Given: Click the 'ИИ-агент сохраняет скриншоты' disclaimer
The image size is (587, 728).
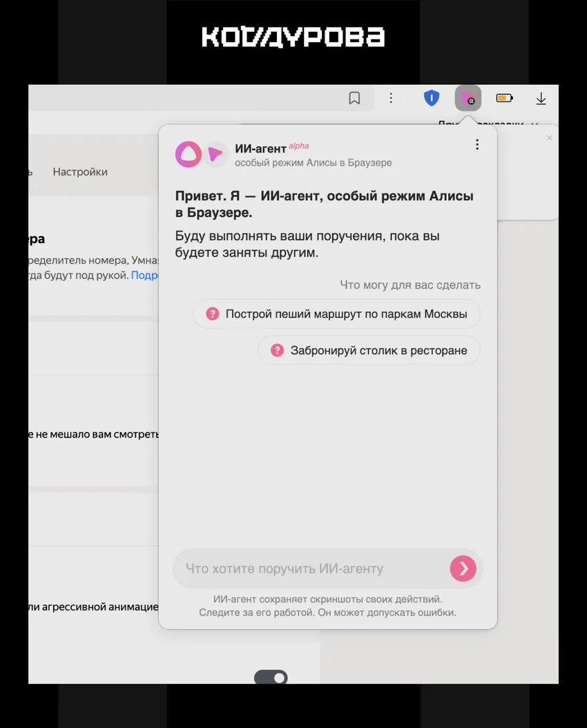Looking at the screenshot, I should [x=327, y=606].
